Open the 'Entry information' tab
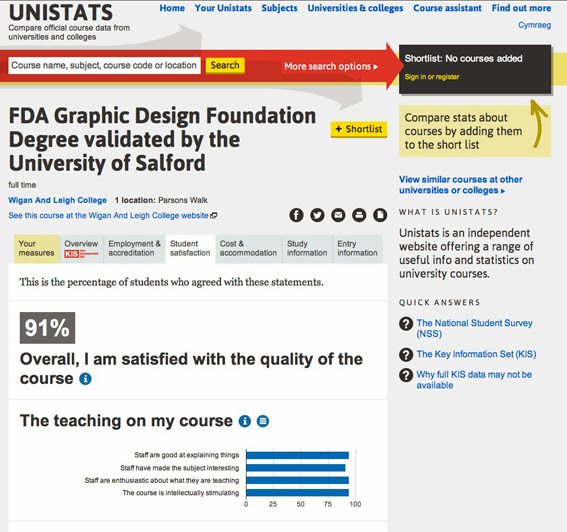567x532 pixels. click(x=357, y=248)
